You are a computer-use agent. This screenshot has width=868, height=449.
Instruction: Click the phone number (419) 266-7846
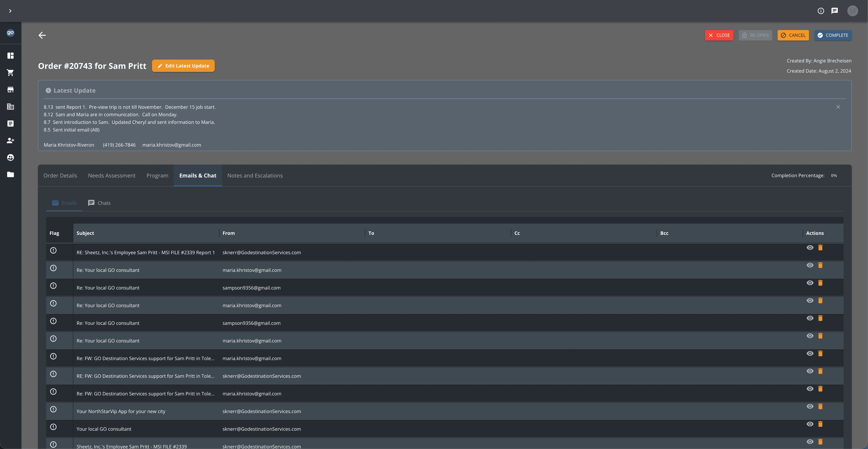[x=119, y=145]
